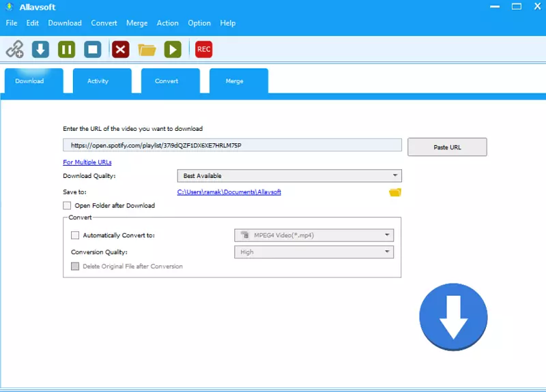Stop the download using the blue stop icon
This screenshot has height=392, width=546.
coord(93,49)
